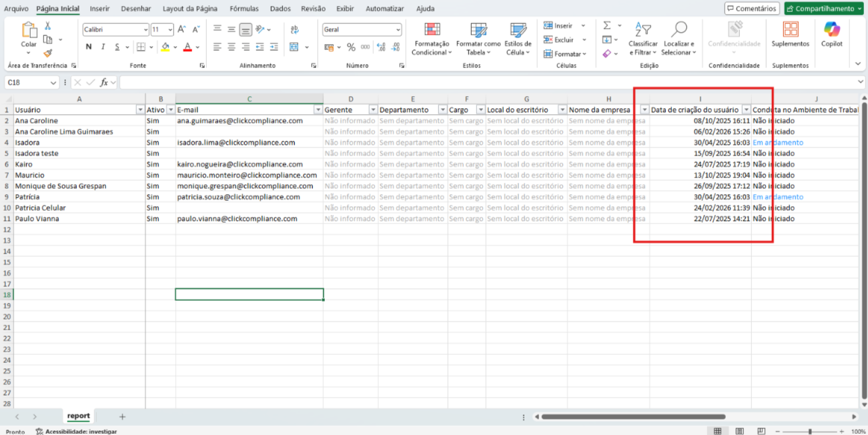Image resolution: width=868 pixels, height=435 pixels.
Task: Click the decrease decimal places icon
Action: click(x=396, y=47)
